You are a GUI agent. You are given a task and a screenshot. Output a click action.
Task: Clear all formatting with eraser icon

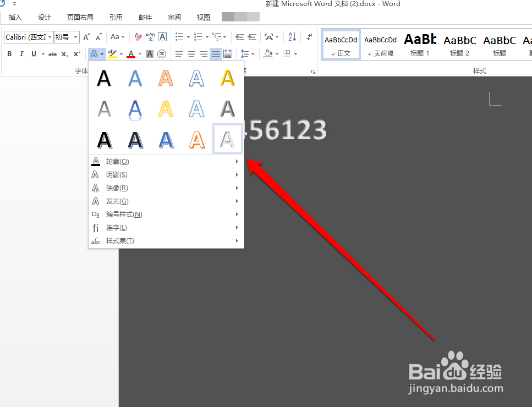tap(138, 37)
